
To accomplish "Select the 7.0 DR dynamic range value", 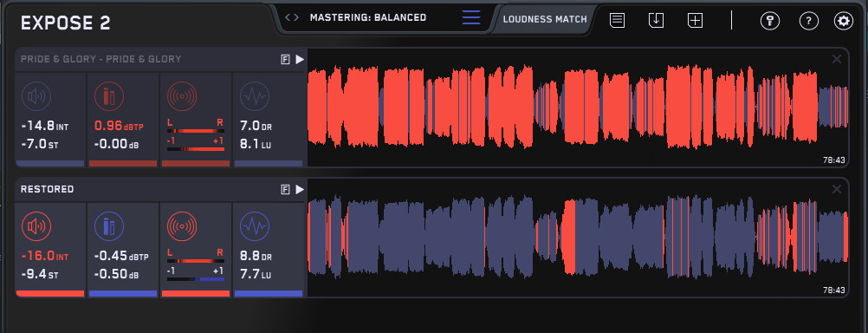I will pos(256,127).
